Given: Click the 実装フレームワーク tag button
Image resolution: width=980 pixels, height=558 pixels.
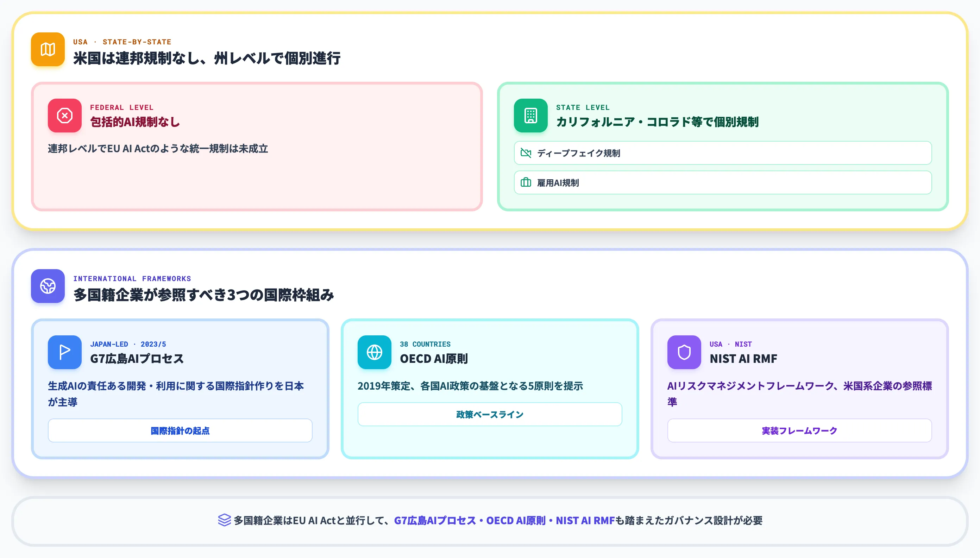Looking at the screenshot, I should tap(799, 430).
